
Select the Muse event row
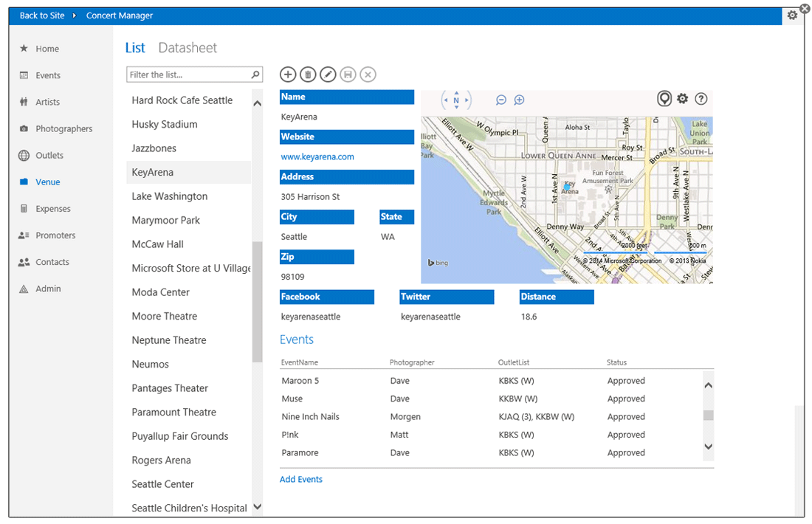coord(491,399)
